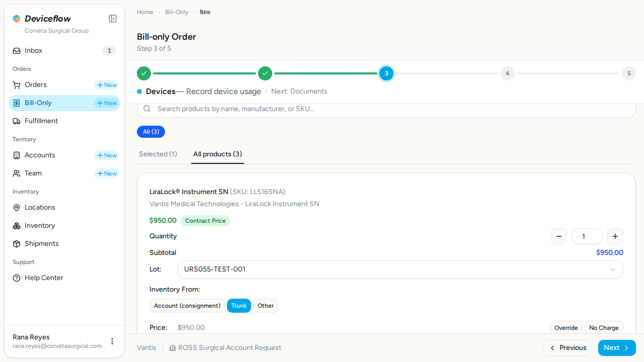
Task: Click the quantity input showing 1
Action: coord(587,236)
